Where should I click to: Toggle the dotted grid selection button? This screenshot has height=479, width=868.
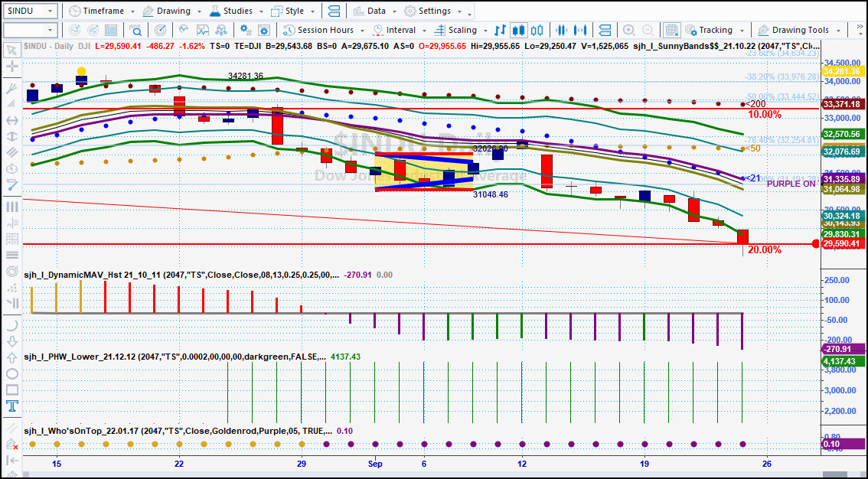click(672, 30)
